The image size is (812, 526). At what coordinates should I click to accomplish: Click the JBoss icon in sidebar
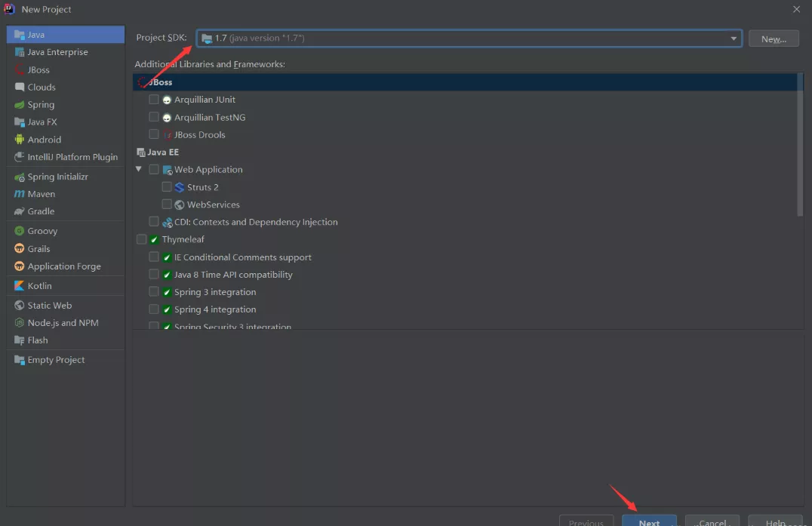click(20, 70)
